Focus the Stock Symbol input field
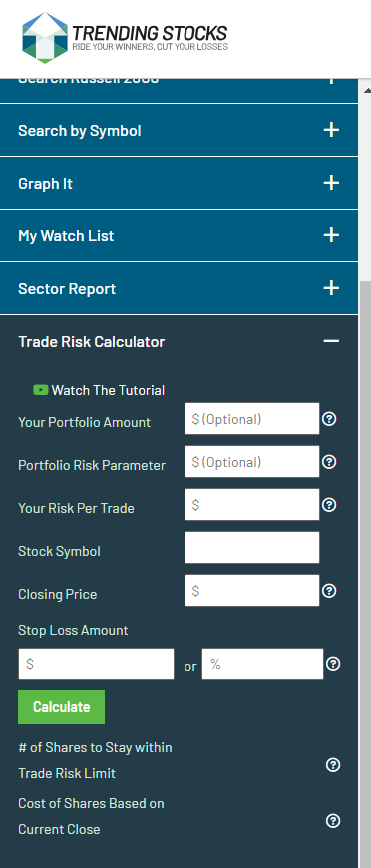The width and height of the screenshot is (371, 868). tap(252, 548)
